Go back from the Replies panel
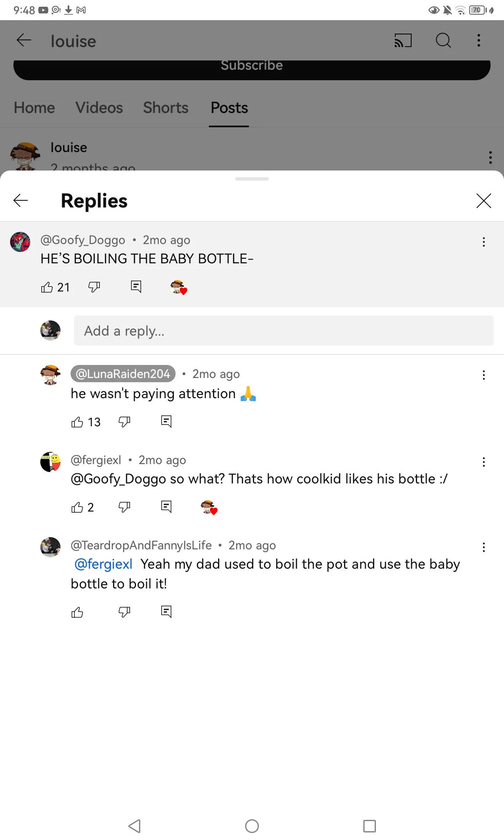The image size is (504, 840). [x=21, y=201]
